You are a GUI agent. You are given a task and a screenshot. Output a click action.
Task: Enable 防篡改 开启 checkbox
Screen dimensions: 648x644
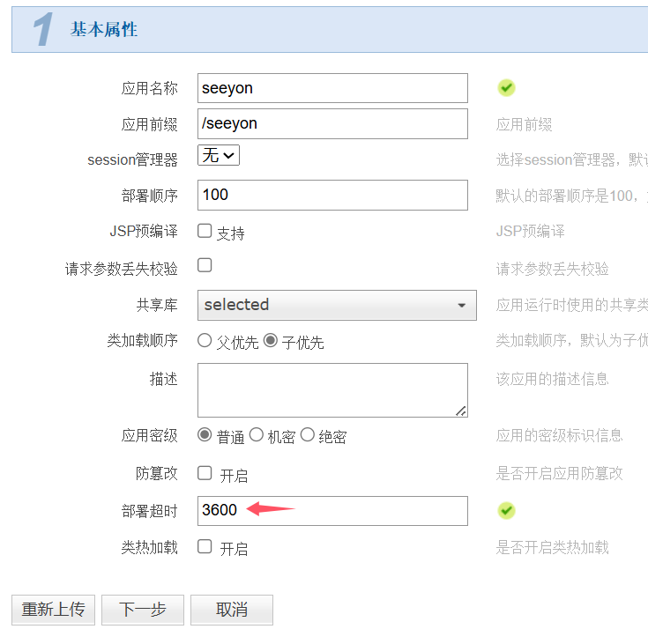coord(205,473)
